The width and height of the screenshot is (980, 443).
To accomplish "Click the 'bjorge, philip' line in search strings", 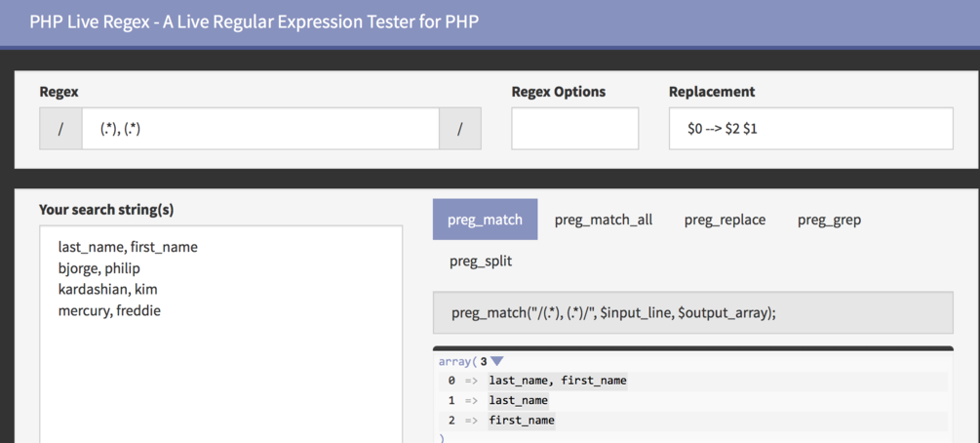I will (99, 268).
